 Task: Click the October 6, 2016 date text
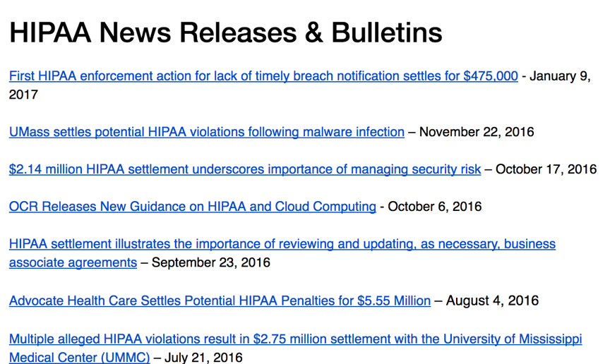coord(434,207)
